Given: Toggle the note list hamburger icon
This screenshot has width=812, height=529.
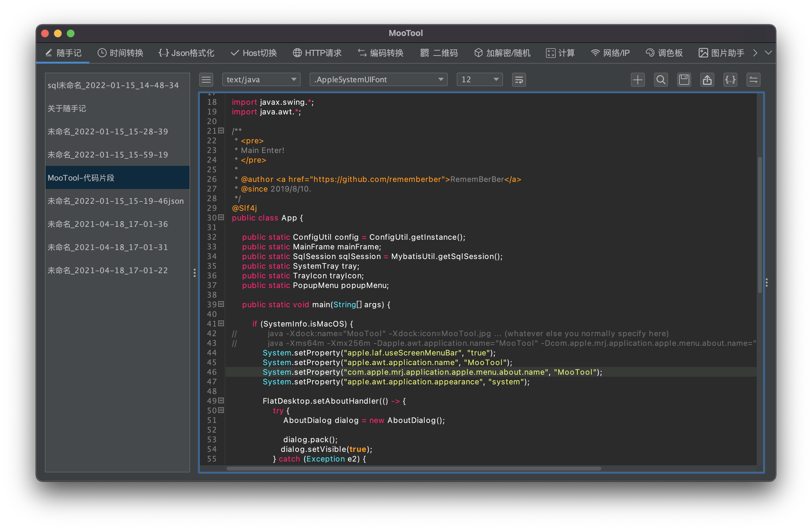Looking at the screenshot, I should pyautogui.click(x=206, y=80).
